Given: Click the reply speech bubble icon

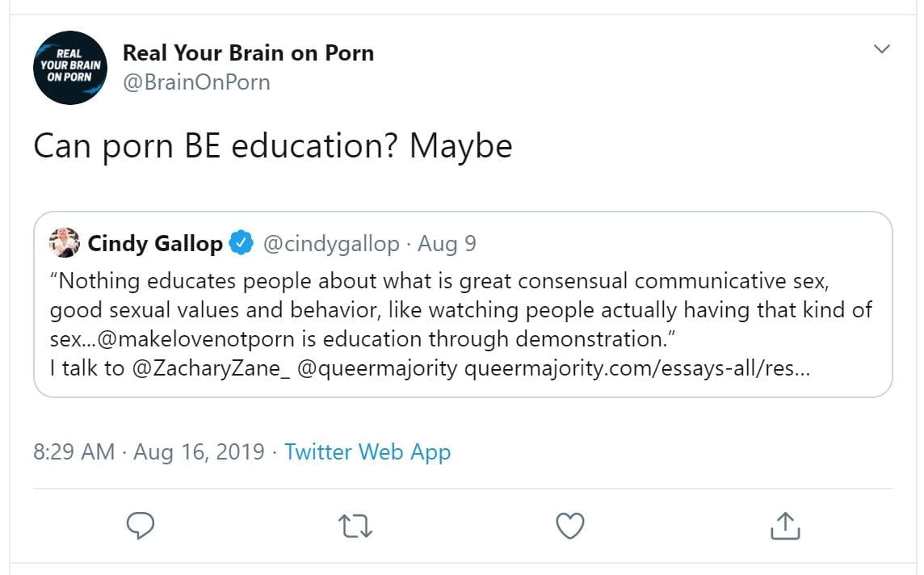Looking at the screenshot, I should [141, 526].
